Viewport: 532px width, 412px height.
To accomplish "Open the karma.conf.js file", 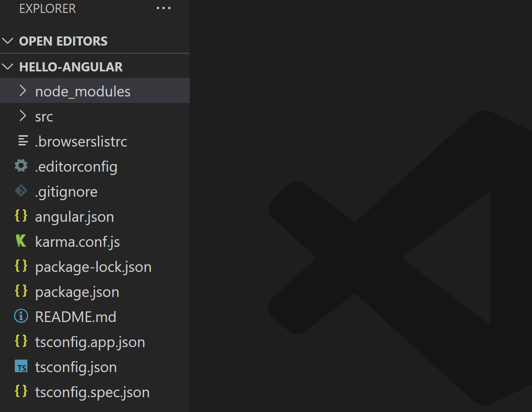I will click(x=77, y=242).
